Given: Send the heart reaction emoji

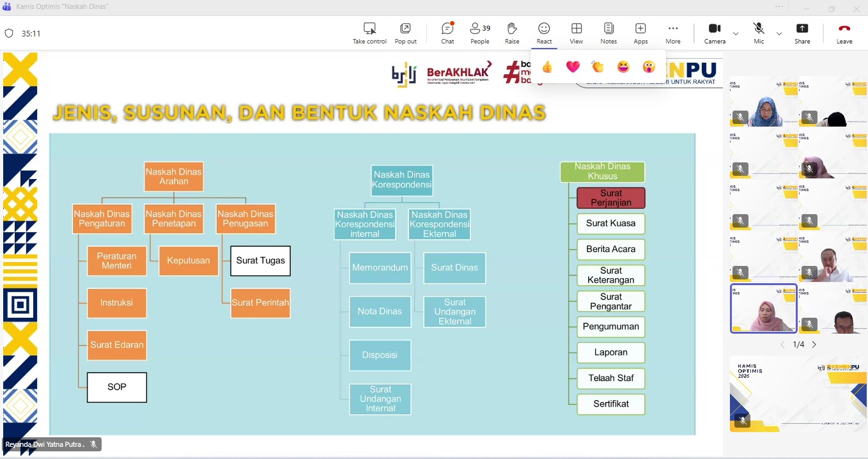Looking at the screenshot, I should pyautogui.click(x=573, y=67).
